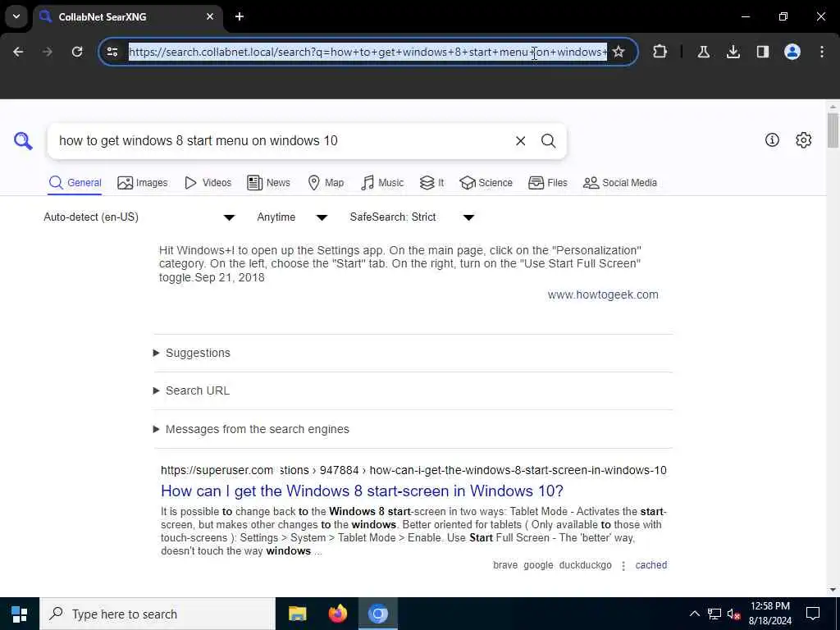Open SearXNG preferences gear icon
Viewport: 840px width, 630px height.
803,139
